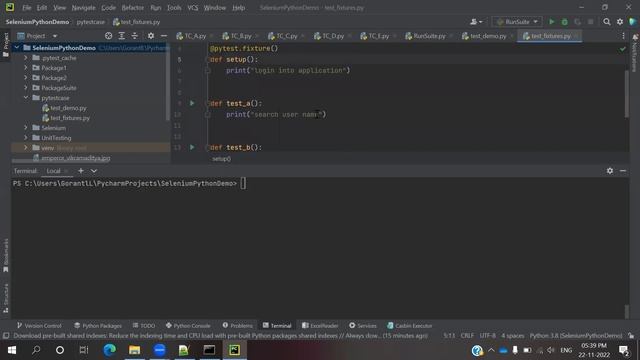Collapse the pytestcase folder

[x=26, y=98]
